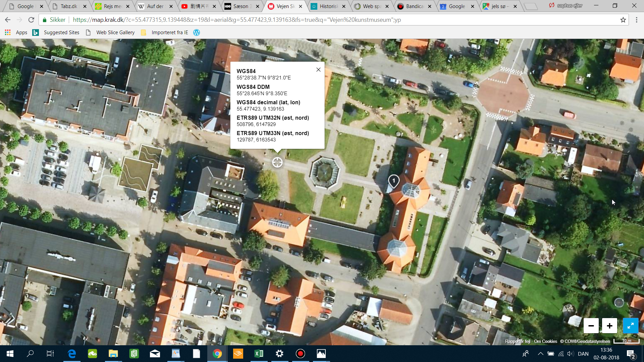
Task: Reload the page
Action: pos(31,20)
